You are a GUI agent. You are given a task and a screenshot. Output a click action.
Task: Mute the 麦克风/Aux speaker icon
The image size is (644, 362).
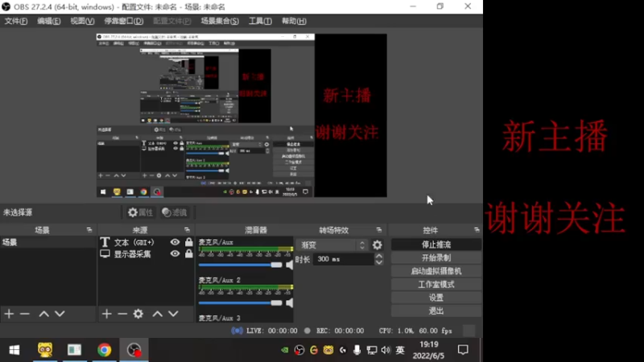tap(289, 265)
